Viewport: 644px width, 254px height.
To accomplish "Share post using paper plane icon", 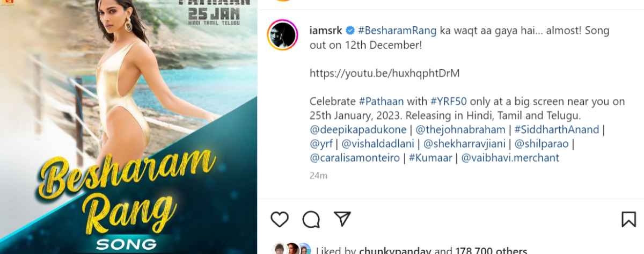I will point(342,219).
